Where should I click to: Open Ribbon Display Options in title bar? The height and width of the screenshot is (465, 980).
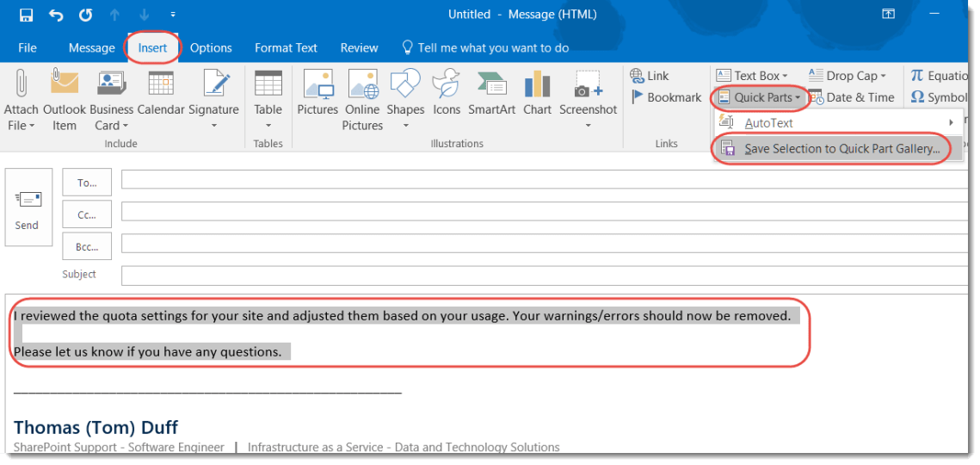(x=887, y=14)
